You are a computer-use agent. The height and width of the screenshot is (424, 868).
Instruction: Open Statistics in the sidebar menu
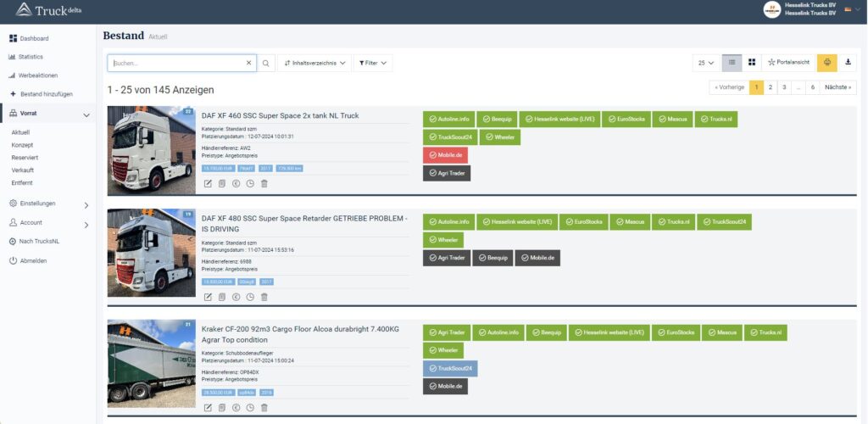point(31,57)
